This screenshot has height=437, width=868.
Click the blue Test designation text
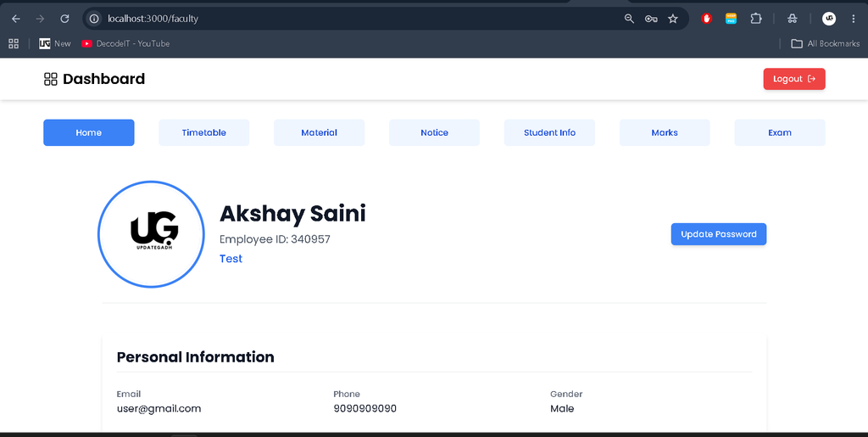click(x=231, y=259)
